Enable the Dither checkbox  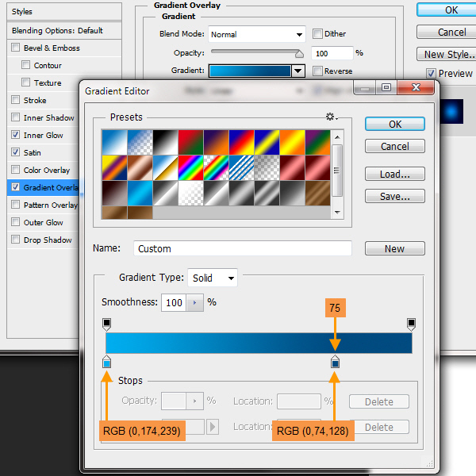pos(318,34)
